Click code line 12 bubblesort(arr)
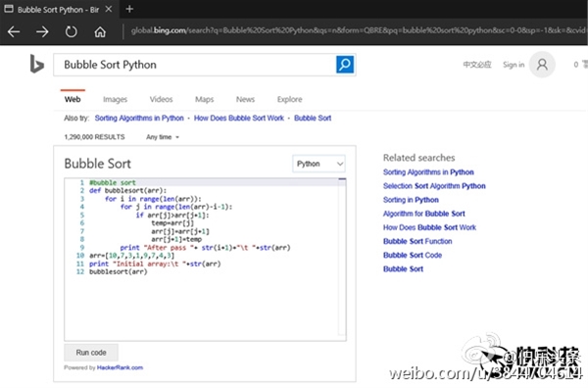588x388 pixels. coord(119,271)
